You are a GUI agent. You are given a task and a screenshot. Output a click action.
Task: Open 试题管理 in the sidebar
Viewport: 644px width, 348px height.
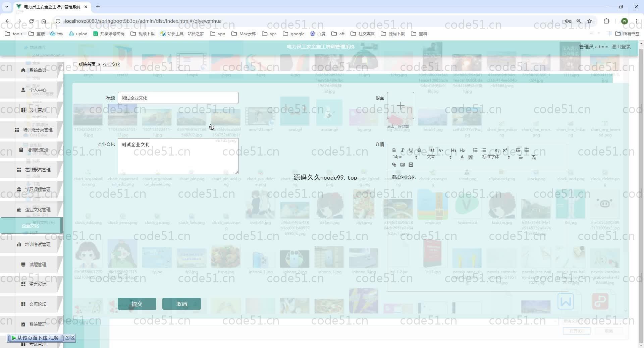click(x=32, y=265)
